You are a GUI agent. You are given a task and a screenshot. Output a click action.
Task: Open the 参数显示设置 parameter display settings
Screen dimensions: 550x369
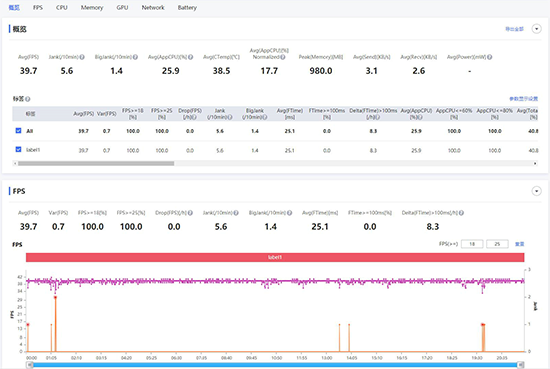524,99
